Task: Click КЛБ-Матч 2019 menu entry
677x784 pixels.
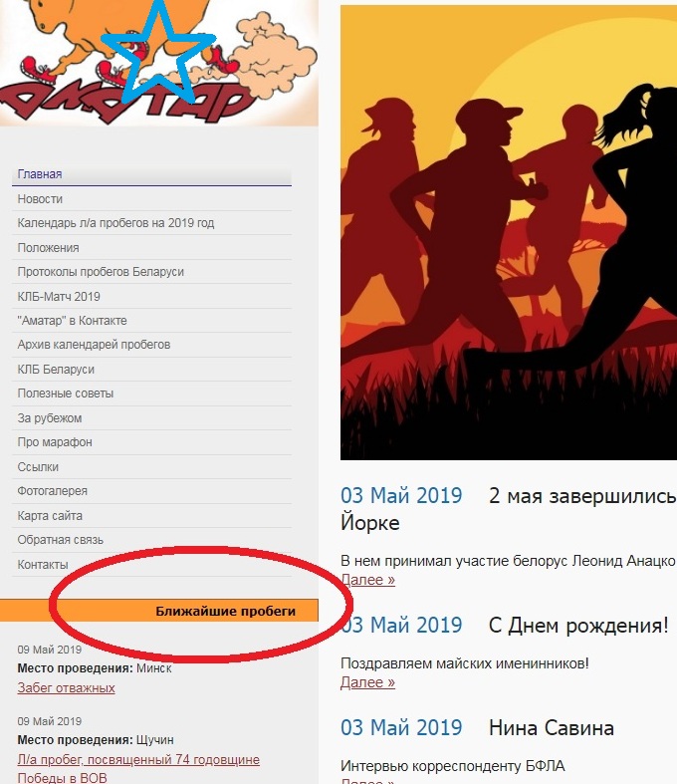Action: (x=59, y=297)
